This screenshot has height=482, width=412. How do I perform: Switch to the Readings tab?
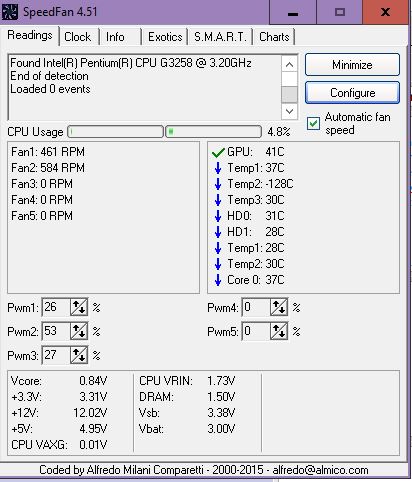(30, 35)
